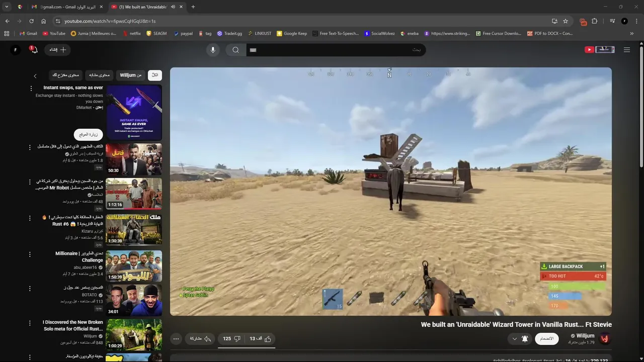Open the Tradeit.gg bookmark

[x=229, y=34]
